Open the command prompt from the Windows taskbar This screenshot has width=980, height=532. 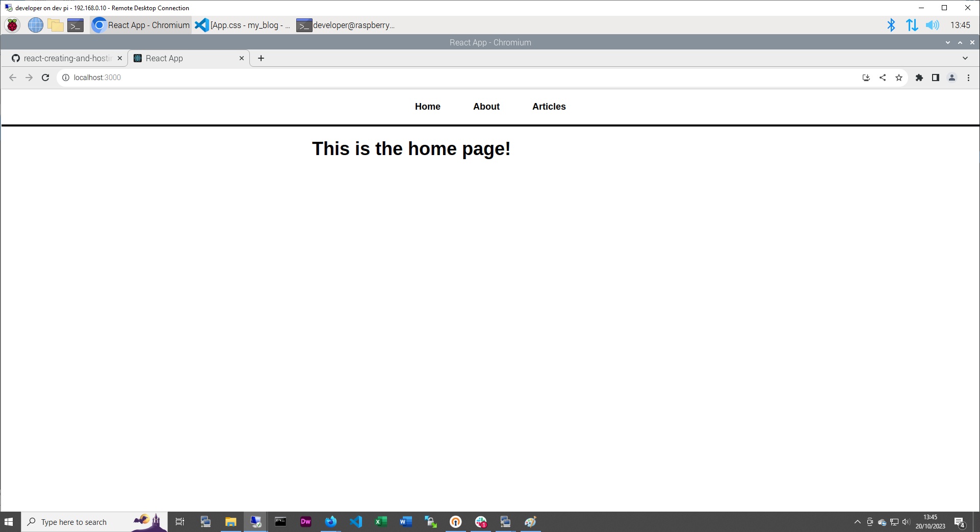(280, 522)
